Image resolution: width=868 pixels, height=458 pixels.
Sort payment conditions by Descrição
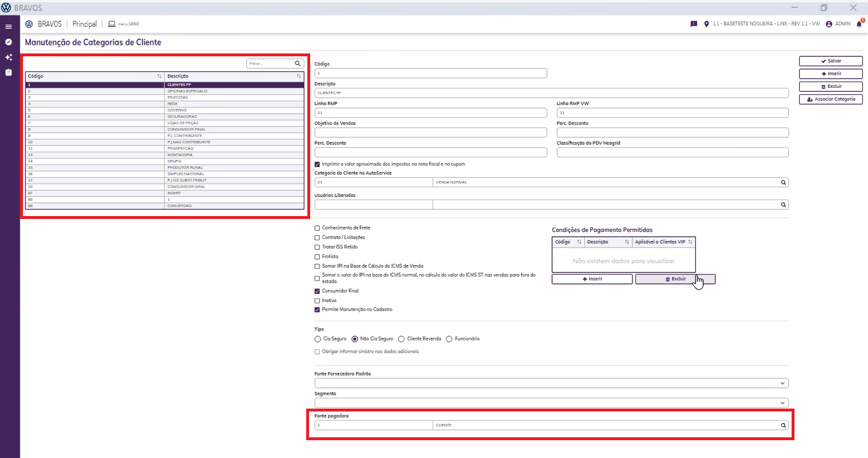point(626,242)
